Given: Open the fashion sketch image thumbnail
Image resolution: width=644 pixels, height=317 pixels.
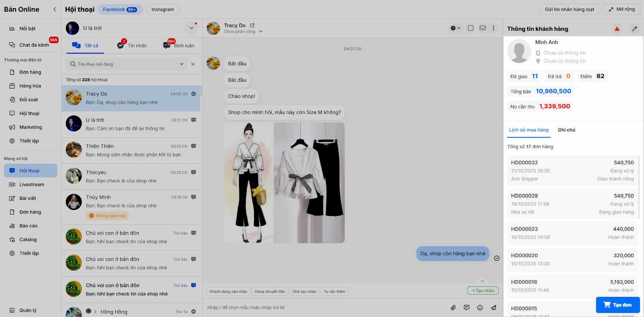Looking at the screenshot, I should [x=249, y=183].
